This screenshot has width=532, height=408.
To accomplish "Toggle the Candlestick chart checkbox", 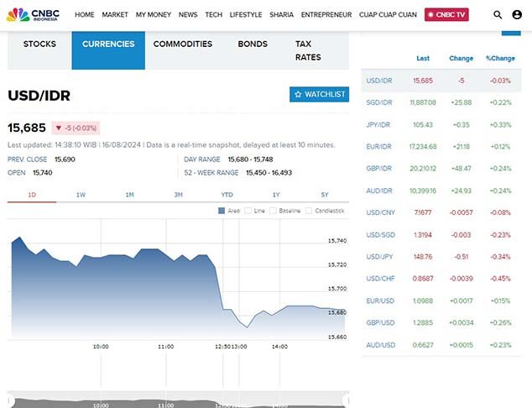I will pos(308,211).
